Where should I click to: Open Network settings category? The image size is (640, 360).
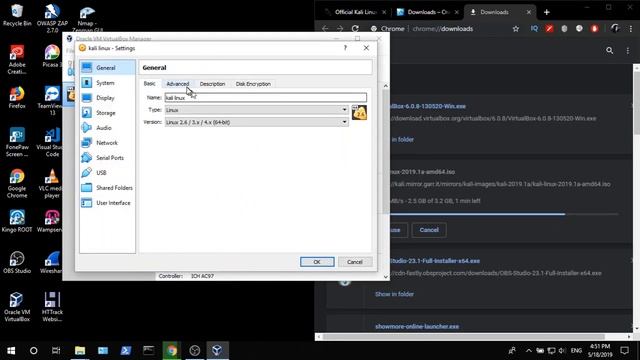[107, 143]
